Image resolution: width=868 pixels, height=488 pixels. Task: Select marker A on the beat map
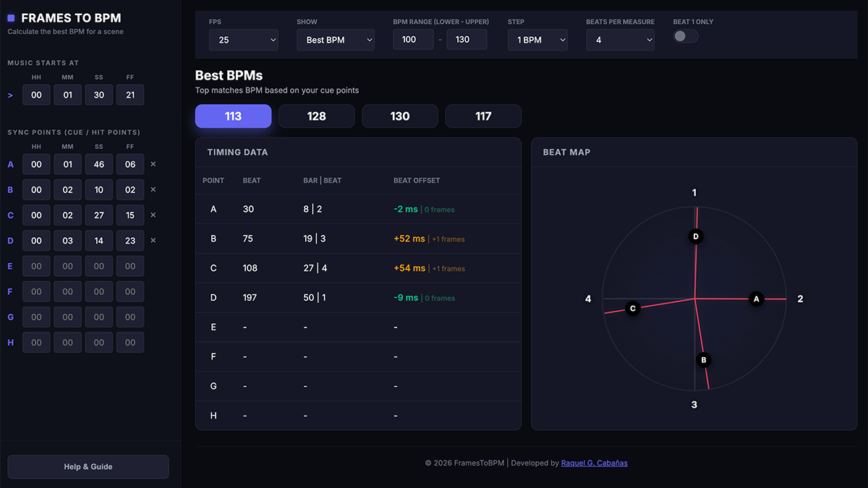point(756,299)
